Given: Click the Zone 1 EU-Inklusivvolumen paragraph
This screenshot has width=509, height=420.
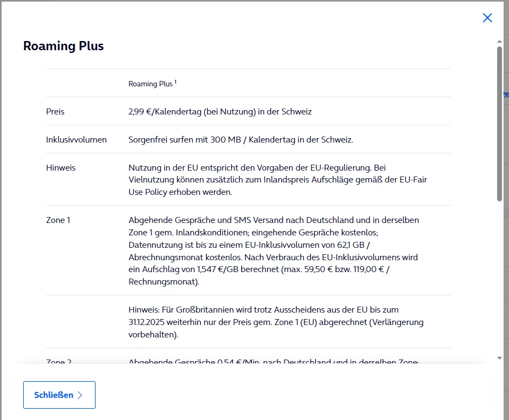Looking at the screenshot, I should (x=274, y=250).
